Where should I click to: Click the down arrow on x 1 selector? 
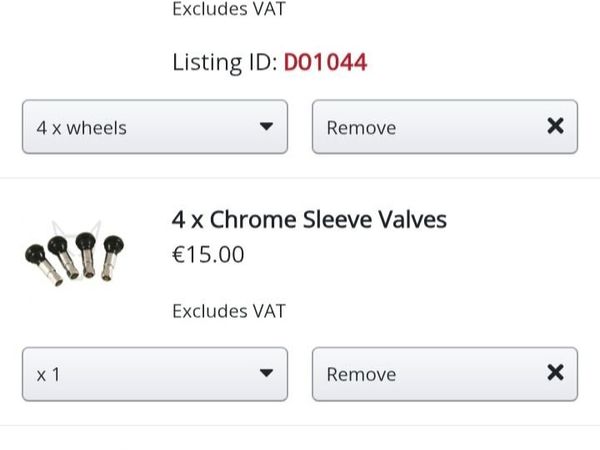click(266, 374)
